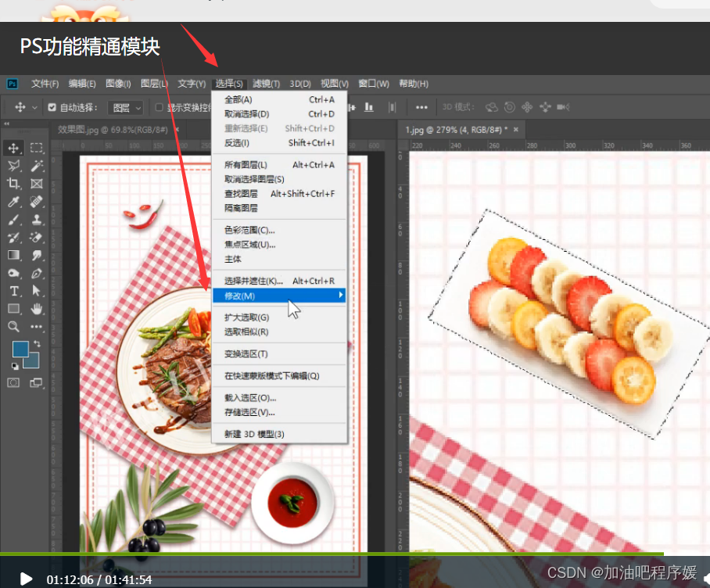Click the align bottom edges icon

(369, 107)
